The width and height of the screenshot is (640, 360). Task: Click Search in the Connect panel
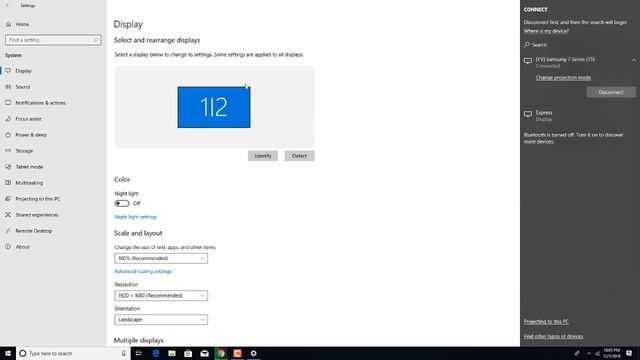536,45
